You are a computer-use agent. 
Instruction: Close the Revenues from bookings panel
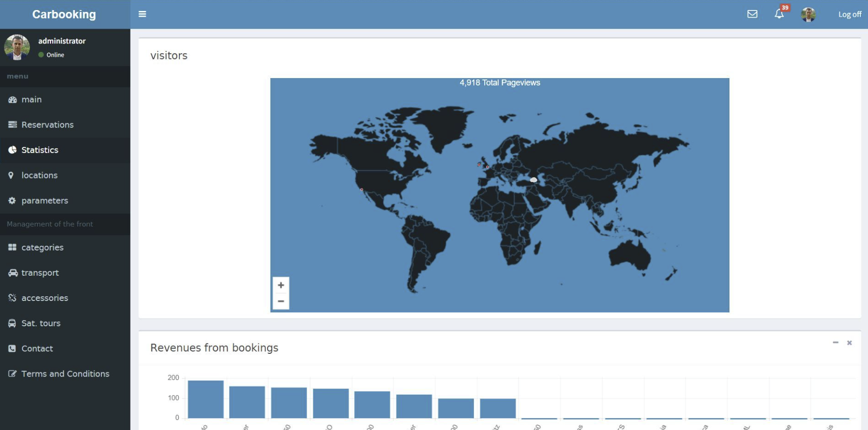[849, 343]
